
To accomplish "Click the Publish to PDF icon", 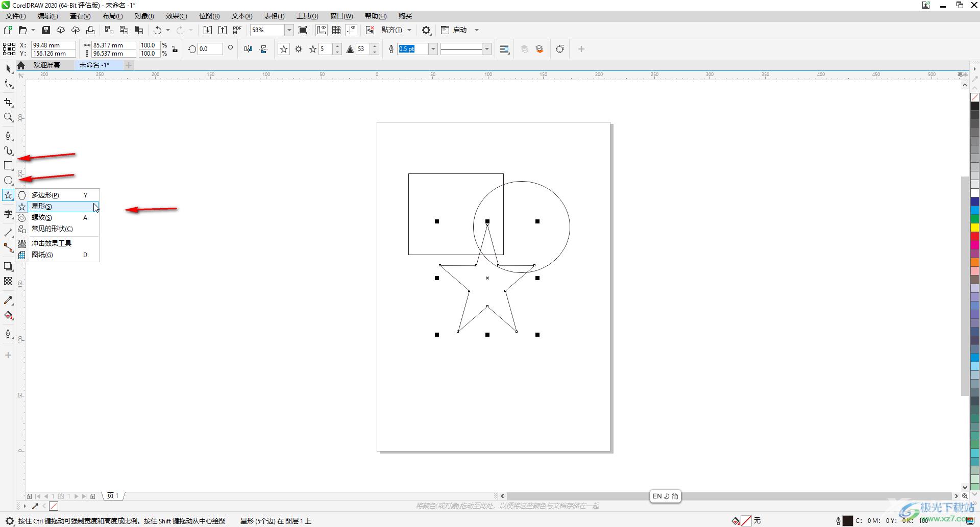I will (237, 30).
